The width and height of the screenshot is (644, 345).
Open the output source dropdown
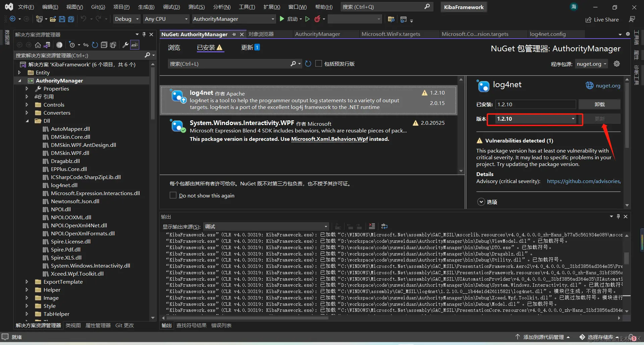pyautogui.click(x=266, y=227)
